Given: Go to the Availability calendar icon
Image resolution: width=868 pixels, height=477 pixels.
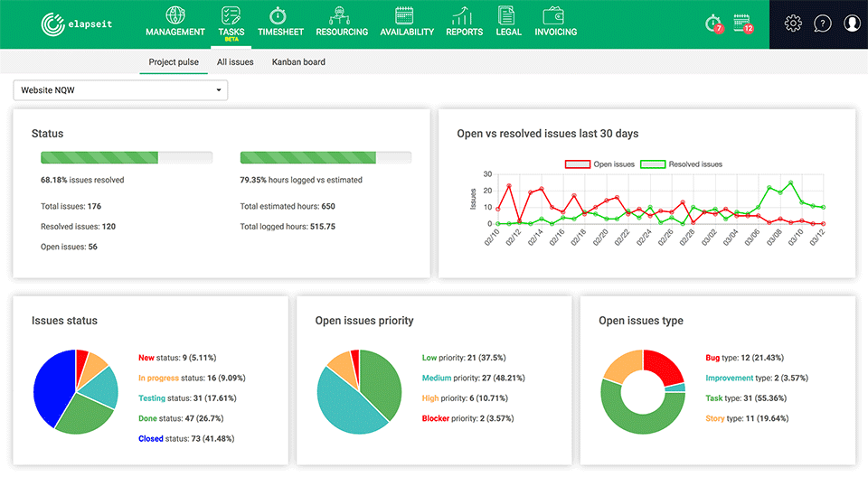Looking at the screenshot, I should (x=406, y=15).
